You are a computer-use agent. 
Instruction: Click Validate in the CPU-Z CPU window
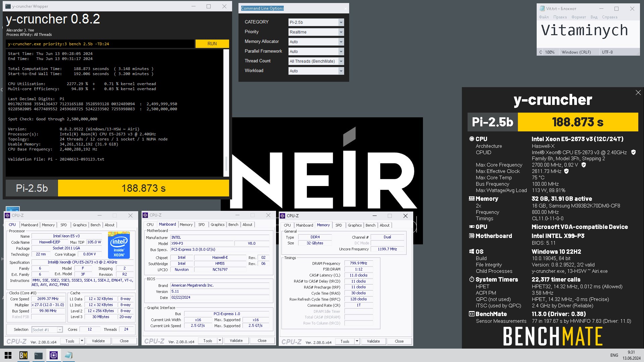98,341
